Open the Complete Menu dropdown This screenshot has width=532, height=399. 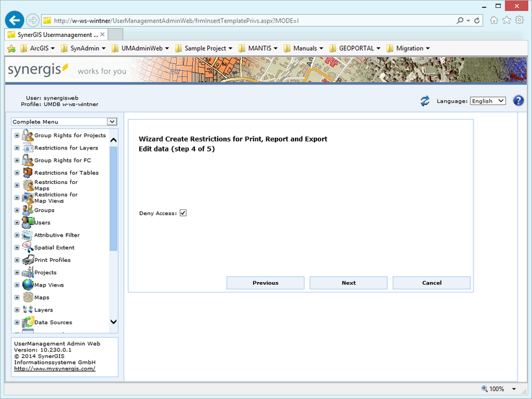pos(111,122)
